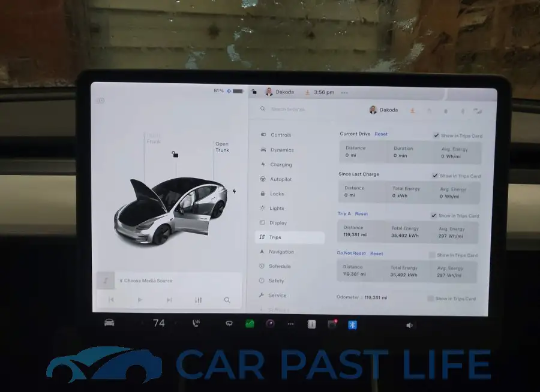Open seat heater control in bottom bar
This screenshot has width=540, height=392.
tap(196, 323)
